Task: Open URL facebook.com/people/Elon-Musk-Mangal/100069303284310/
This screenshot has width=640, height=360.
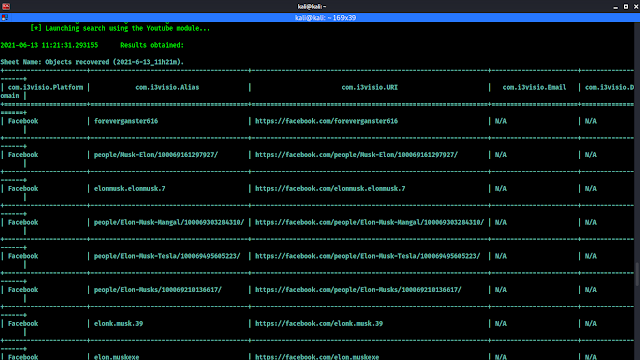Action: 369,222
